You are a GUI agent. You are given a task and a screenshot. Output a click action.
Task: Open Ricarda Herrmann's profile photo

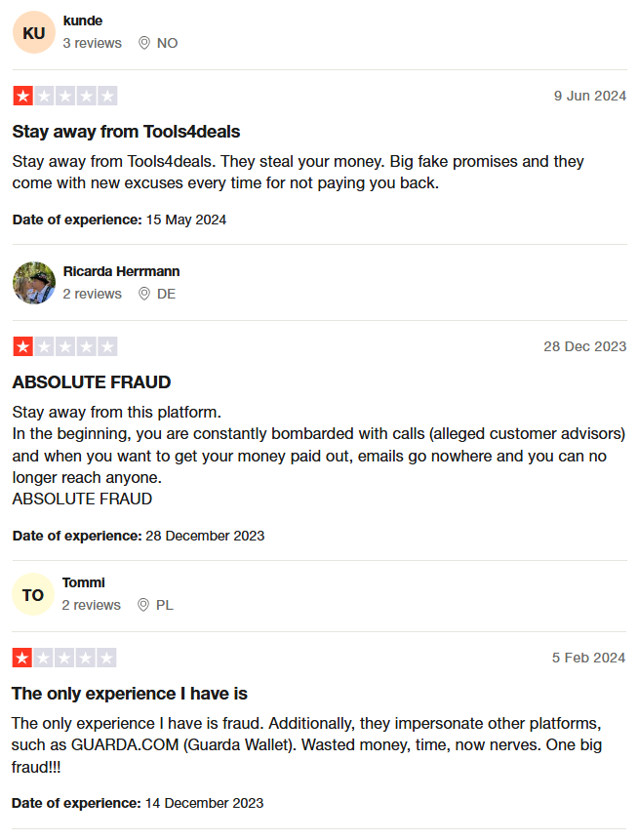[x=34, y=283]
